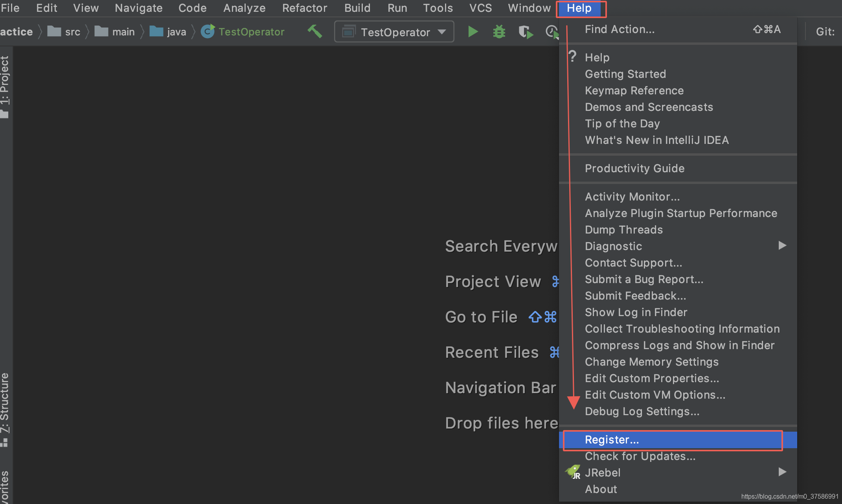
Task: Click the Build Project hammer icon
Action: click(x=314, y=31)
